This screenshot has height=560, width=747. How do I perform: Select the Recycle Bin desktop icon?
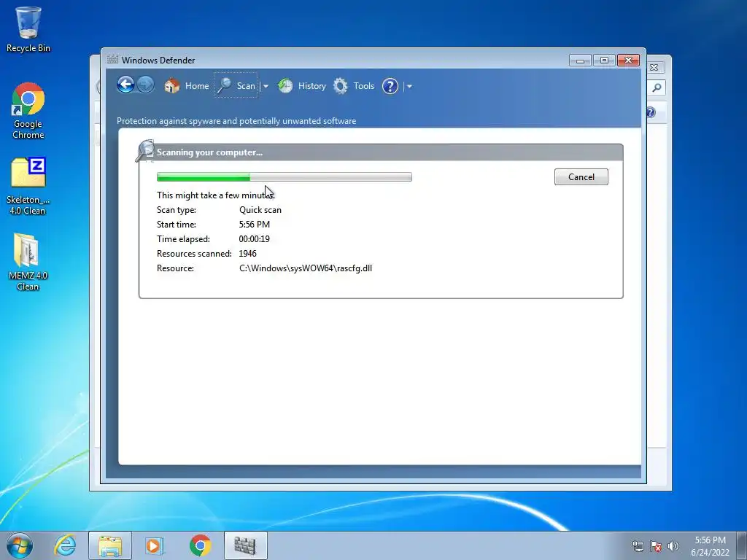point(28,29)
